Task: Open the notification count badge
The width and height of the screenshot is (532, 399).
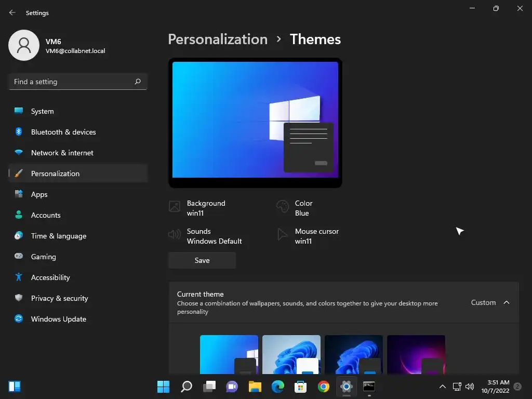Action: pyautogui.click(x=517, y=387)
